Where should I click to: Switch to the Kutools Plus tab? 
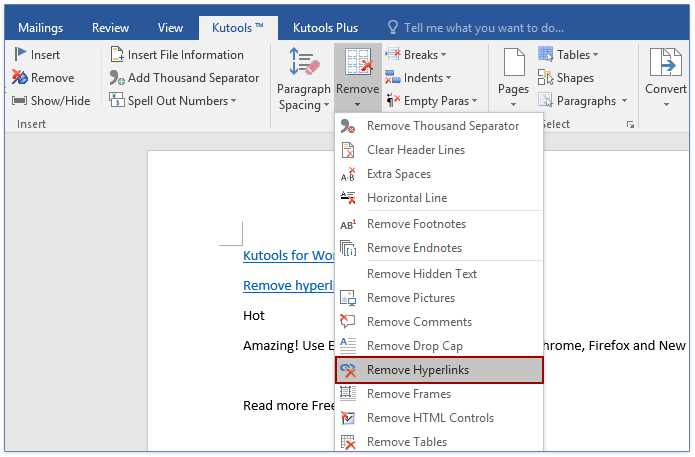[x=325, y=28]
